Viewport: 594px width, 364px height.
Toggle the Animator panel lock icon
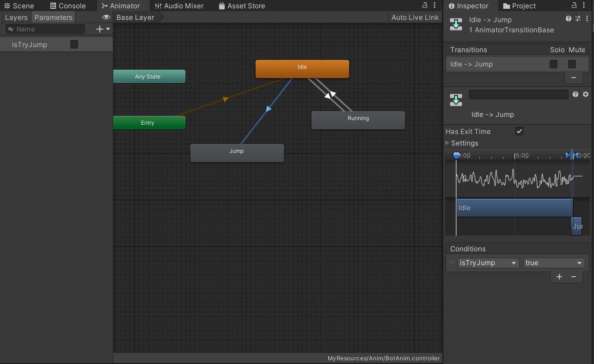(425, 6)
